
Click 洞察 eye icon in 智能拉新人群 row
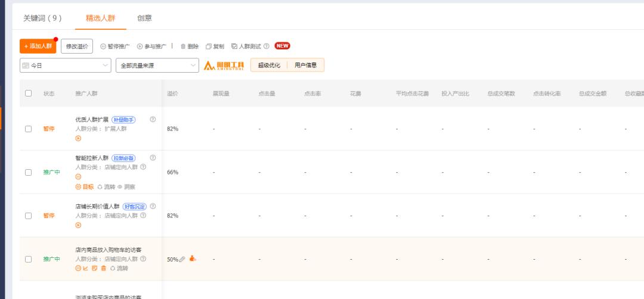coord(120,186)
